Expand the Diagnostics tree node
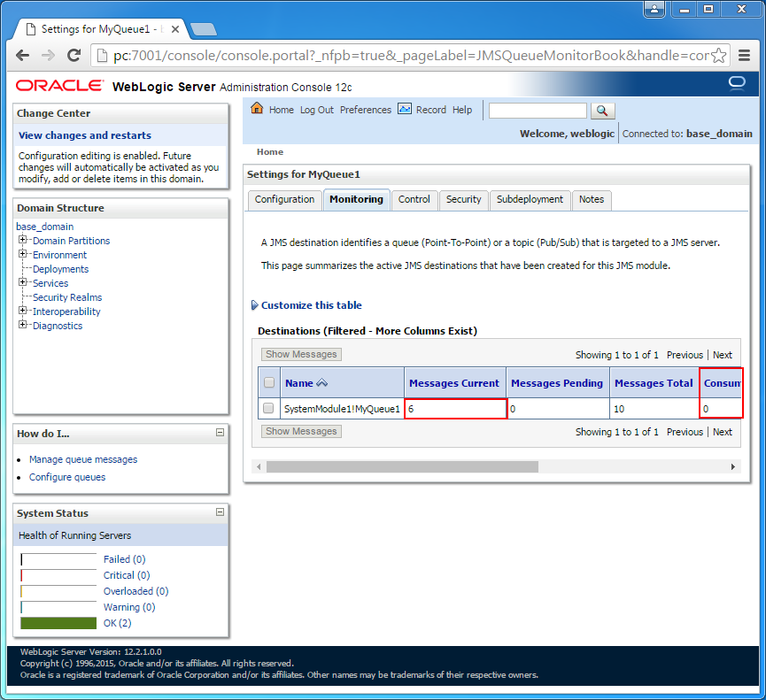The height and width of the screenshot is (700, 766). click(22, 325)
